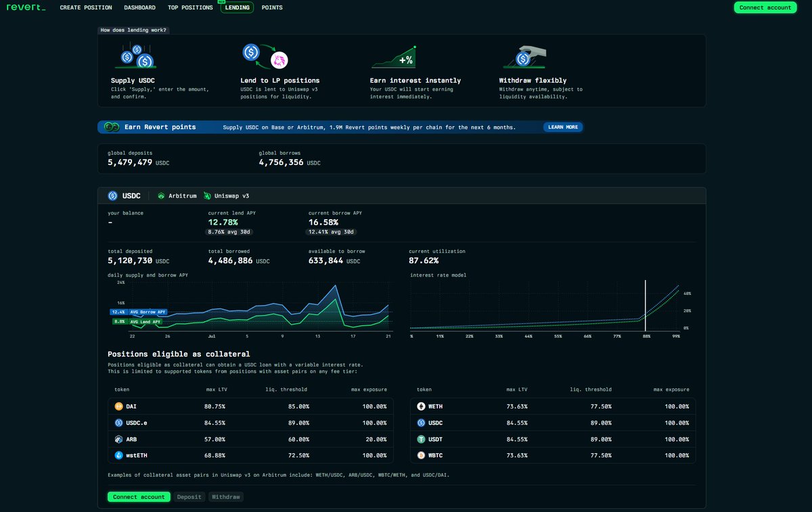Image resolution: width=812 pixels, height=512 pixels.
Task: Click WBTC liq. threshold 77.50%
Action: click(x=600, y=455)
